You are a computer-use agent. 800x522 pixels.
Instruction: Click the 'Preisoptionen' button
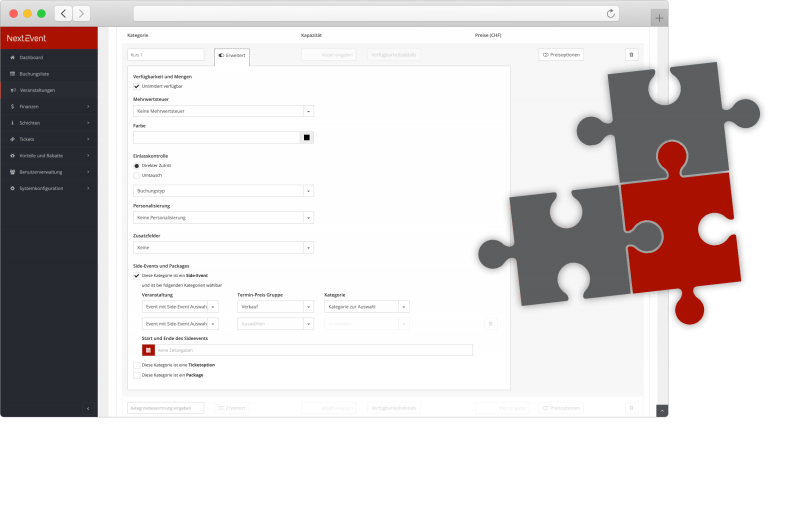561,55
